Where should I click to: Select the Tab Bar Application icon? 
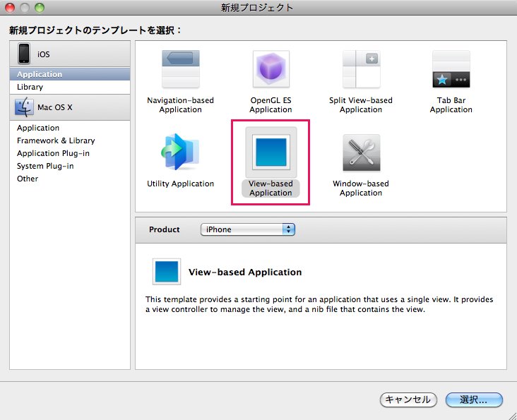click(x=451, y=68)
